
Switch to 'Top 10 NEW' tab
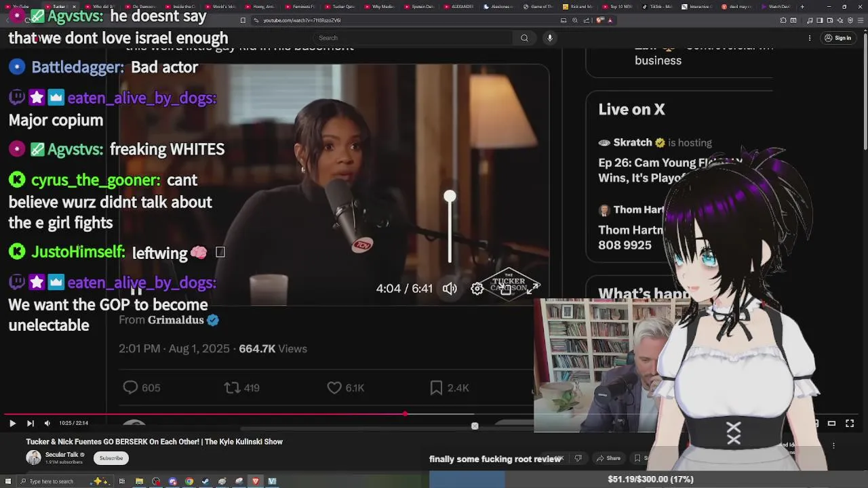click(x=617, y=7)
